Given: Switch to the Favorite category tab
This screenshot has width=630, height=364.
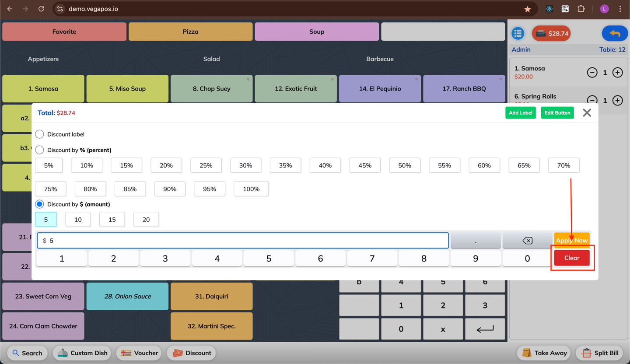Looking at the screenshot, I should (64, 31).
